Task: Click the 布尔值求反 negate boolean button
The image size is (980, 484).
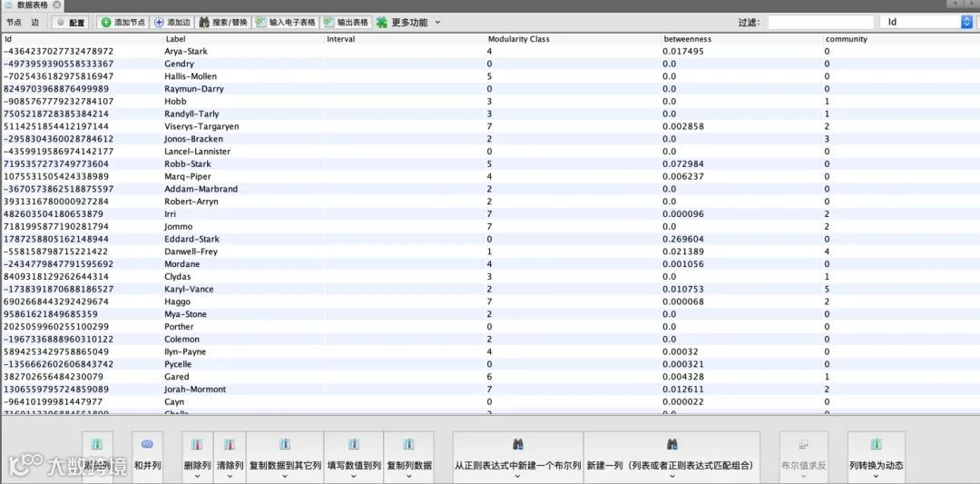Action: 804,456
